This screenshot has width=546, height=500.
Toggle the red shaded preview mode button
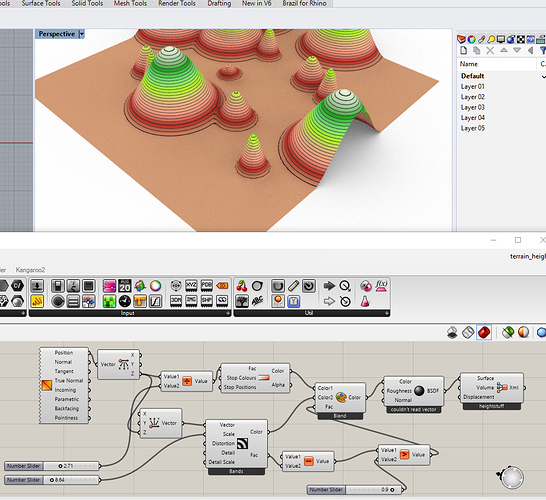click(484, 333)
